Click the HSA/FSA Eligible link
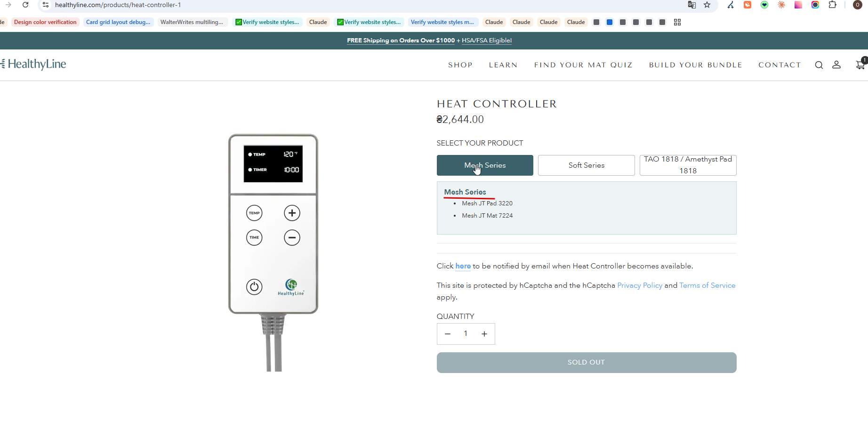Screen dimensions: 868x422 pos(487,41)
